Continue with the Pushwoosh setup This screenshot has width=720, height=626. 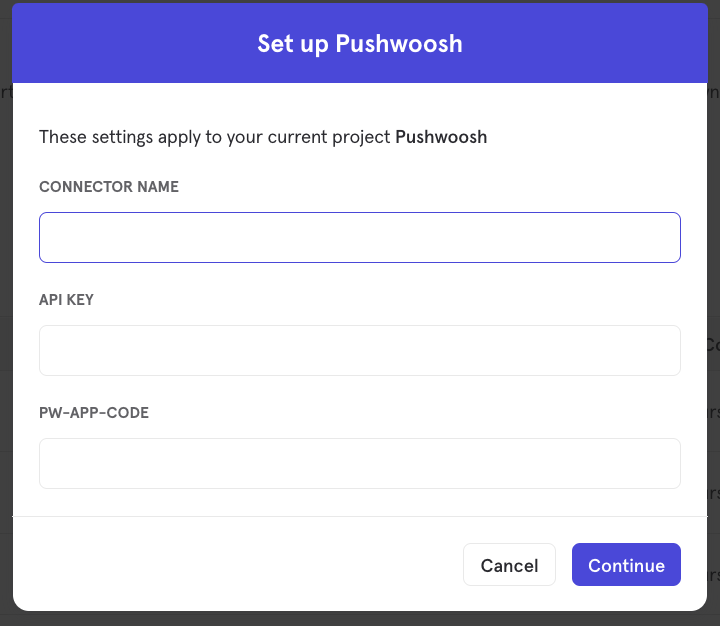[626, 565]
